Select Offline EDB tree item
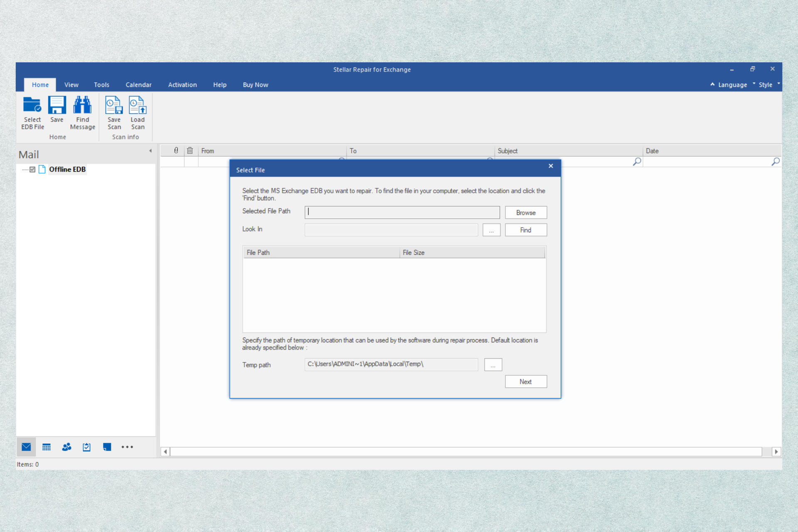The width and height of the screenshot is (798, 532). (67, 169)
